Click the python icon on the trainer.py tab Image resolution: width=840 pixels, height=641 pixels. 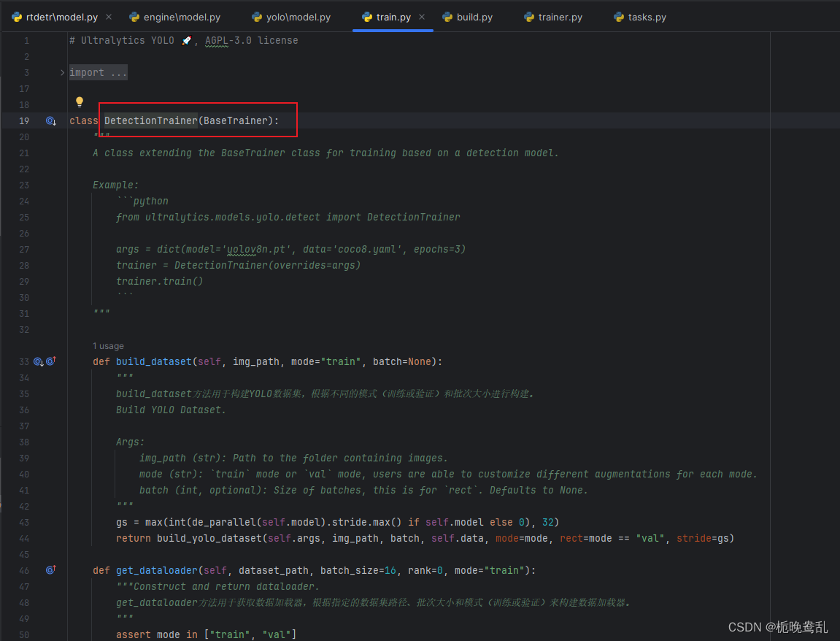529,17
